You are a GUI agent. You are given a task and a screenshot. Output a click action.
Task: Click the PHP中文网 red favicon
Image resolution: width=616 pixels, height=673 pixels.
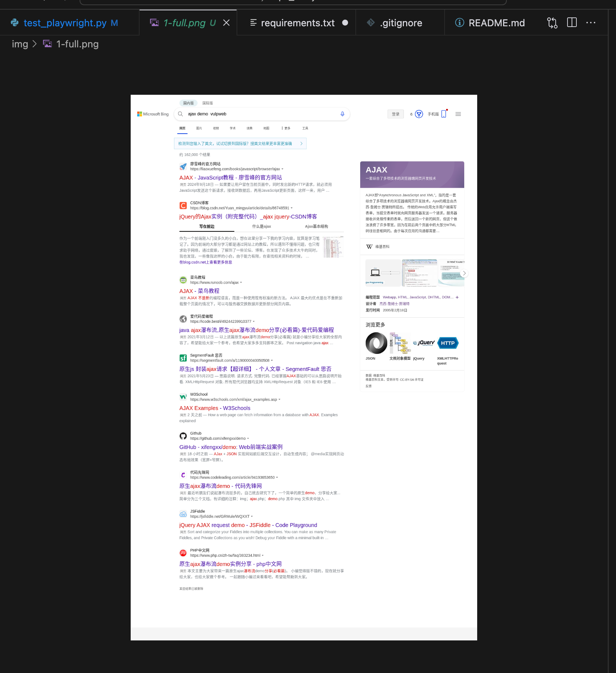click(183, 553)
